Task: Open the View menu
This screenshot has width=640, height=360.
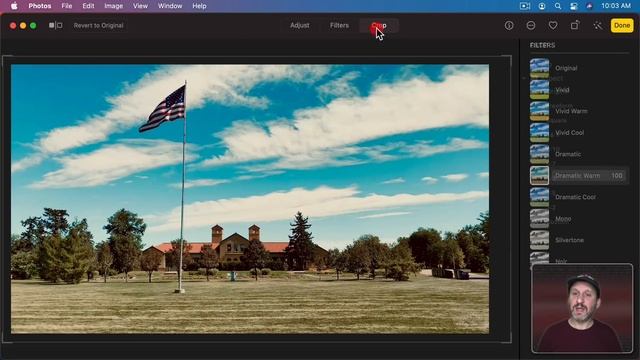Action: tap(140, 6)
